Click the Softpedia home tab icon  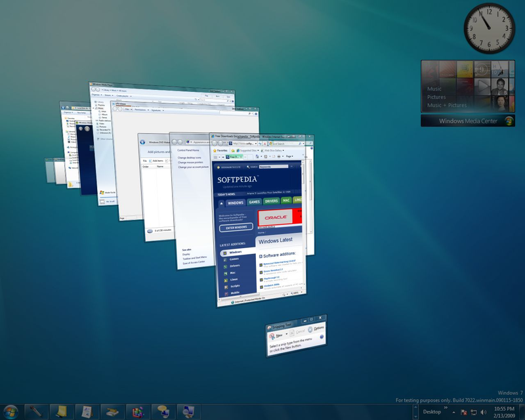tap(221, 203)
